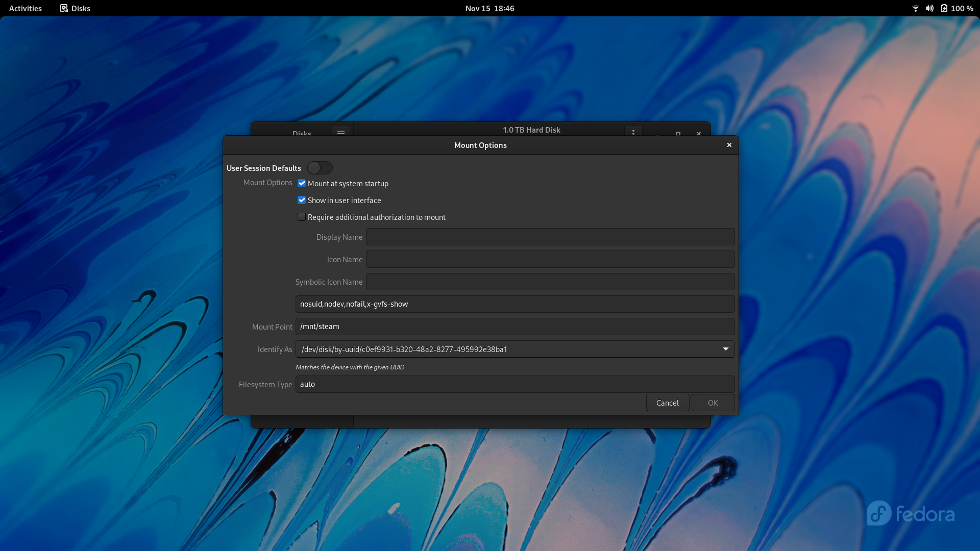The width and height of the screenshot is (980, 551).
Task: Click the Mount Point field /mnt/steam
Action: click(x=515, y=327)
